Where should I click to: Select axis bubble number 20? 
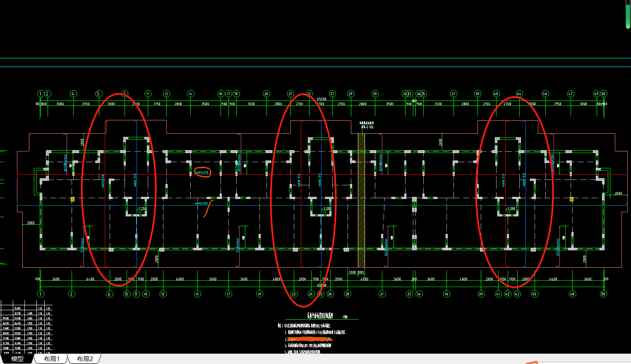(x=266, y=94)
